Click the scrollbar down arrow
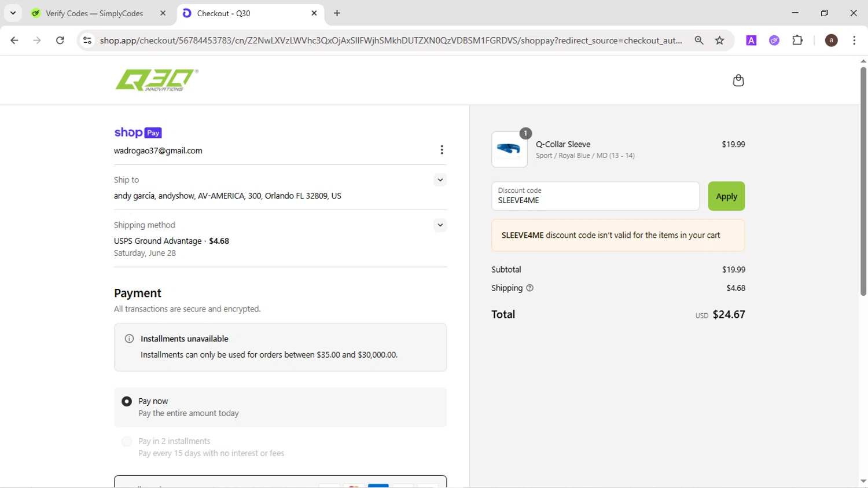The height and width of the screenshot is (488, 868). (863, 482)
